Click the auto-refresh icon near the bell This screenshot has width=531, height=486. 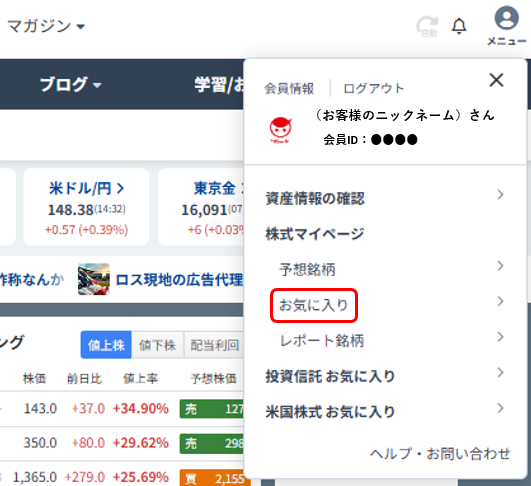click(427, 26)
